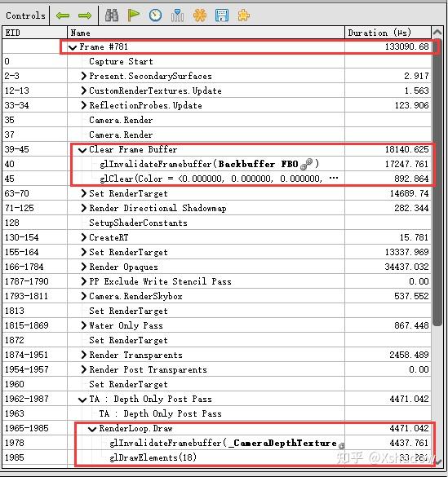
Task: Click duration value 282.344
Action: click(x=411, y=208)
